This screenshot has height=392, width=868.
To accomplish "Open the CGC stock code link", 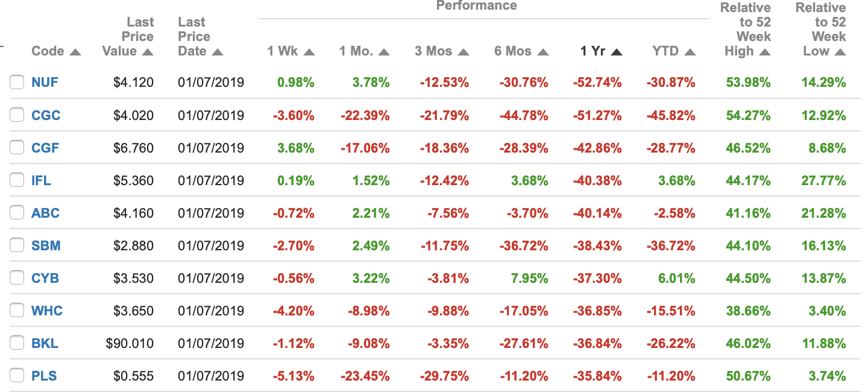I will (x=46, y=115).
